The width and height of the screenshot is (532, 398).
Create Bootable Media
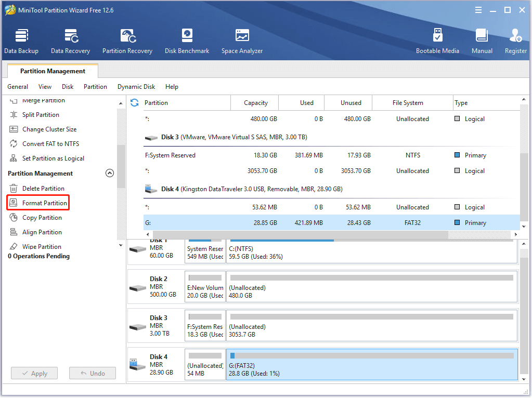(437, 41)
